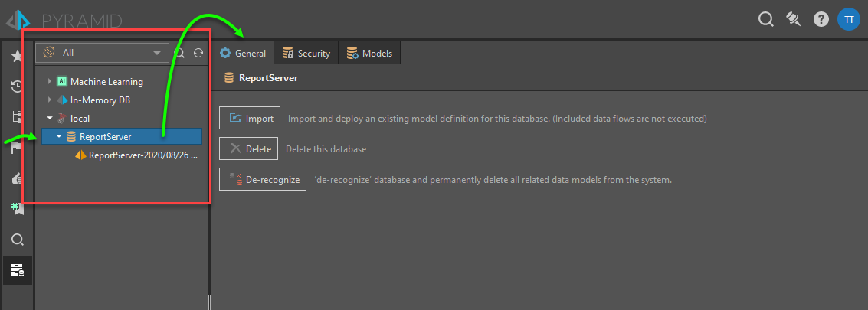The height and width of the screenshot is (310, 868).
Task: Click the pushpin icon in the header
Action: click(794, 20)
